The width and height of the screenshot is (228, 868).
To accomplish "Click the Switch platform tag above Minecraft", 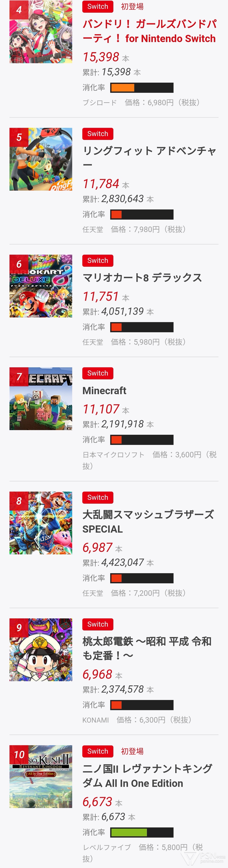I will [x=98, y=373].
